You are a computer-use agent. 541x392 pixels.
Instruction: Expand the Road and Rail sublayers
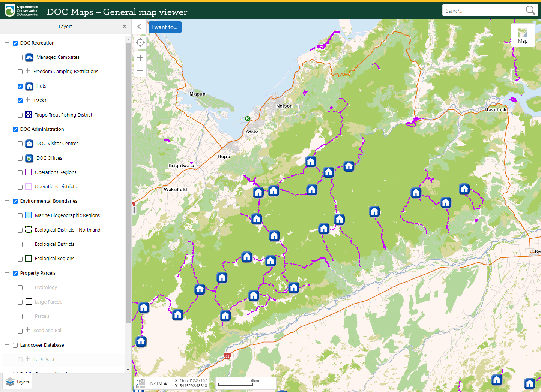click(x=28, y=330)
